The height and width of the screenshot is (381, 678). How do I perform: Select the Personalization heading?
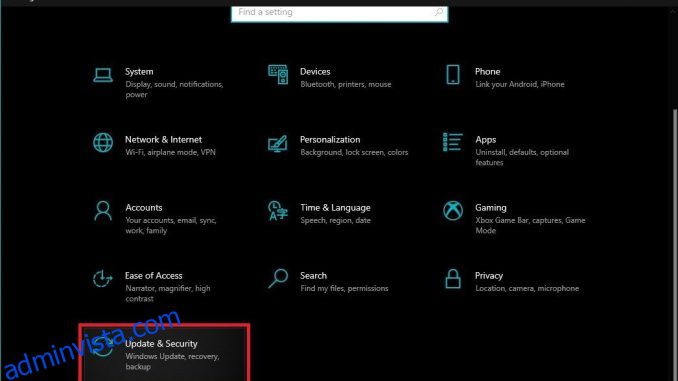(330, 139)
